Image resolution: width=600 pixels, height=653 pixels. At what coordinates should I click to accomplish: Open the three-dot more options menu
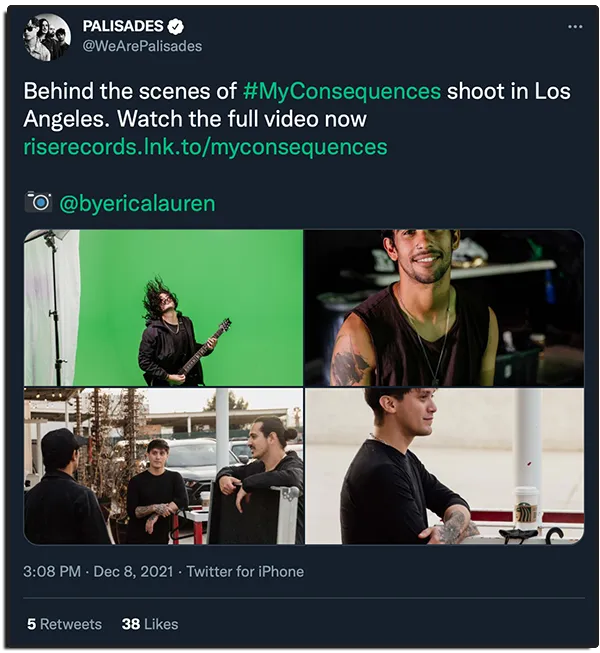[574, 26]
